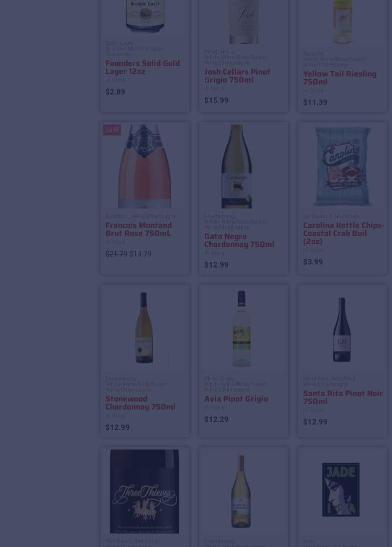Open Josh Cellars Pinot Grigio 750ml link
Screen dimensions: 392x547
click(x=237, y=75)
